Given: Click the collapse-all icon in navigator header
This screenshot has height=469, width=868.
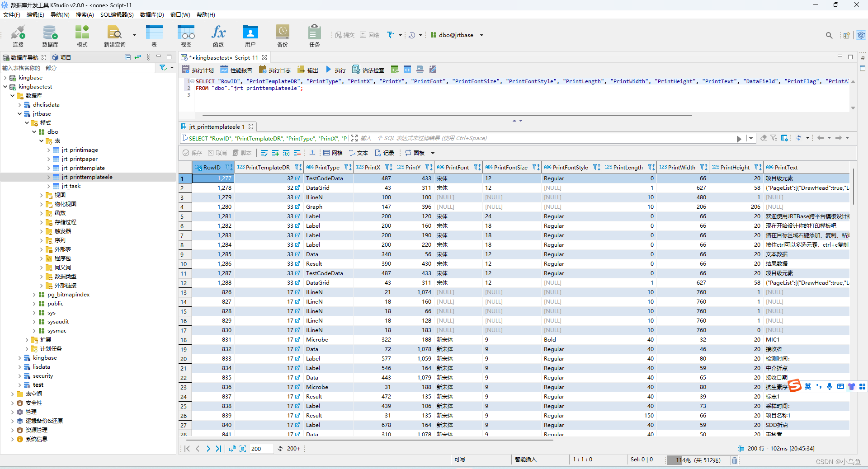Looking at the screenshot, I should (127, 57).
